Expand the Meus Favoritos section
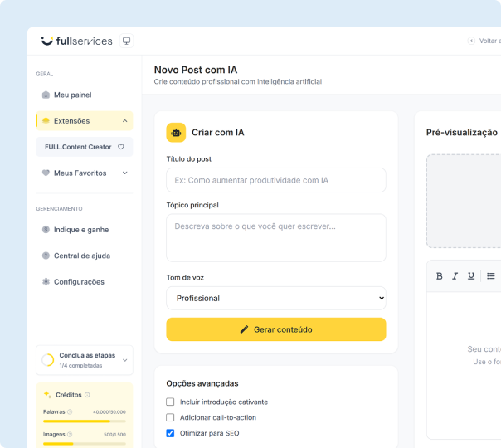The image size is (501, 448). pyautogui.click(x=124, y=173)
